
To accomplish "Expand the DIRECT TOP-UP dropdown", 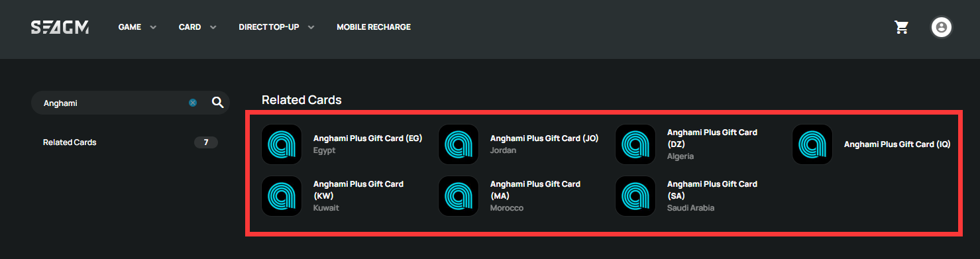I will click(x=276, y=27).
